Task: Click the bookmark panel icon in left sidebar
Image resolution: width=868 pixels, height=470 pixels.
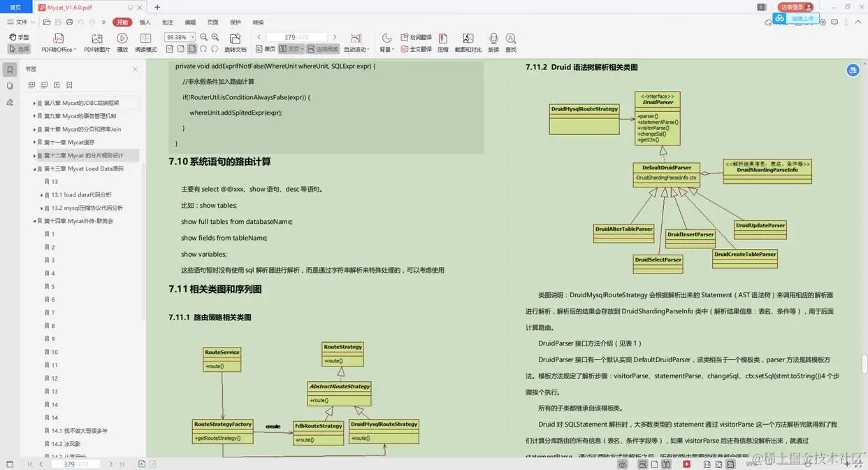Action: pyautogui.click(x=10, y=70)
